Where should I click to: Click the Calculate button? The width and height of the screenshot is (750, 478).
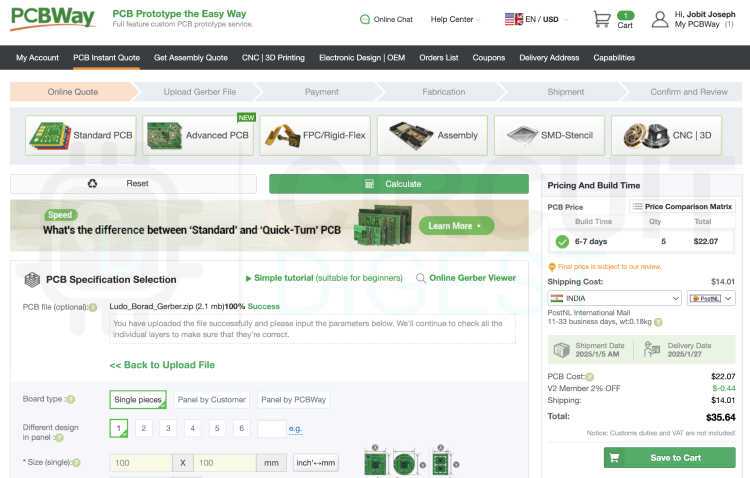pyautogui.click(x=399, y=184)
